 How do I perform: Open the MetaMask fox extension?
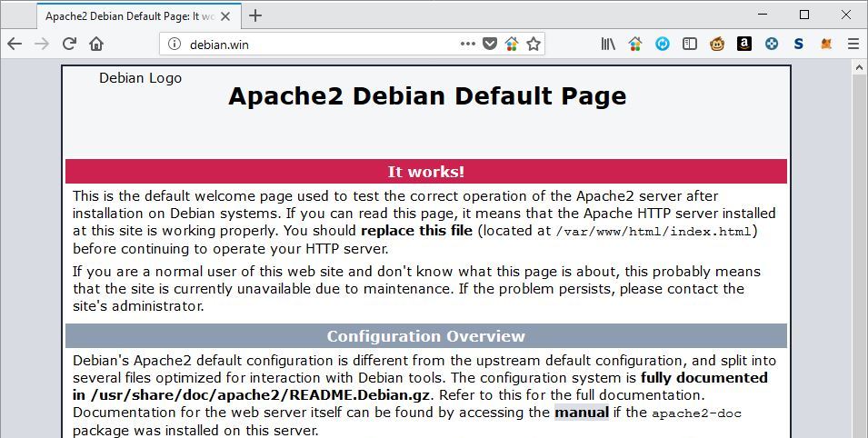(826, 44)
